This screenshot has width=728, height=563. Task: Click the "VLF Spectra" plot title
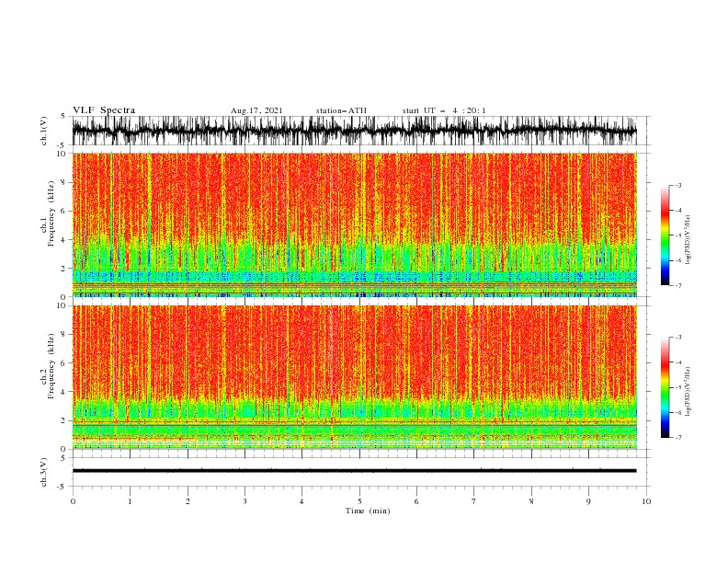[x=104, y=110]
